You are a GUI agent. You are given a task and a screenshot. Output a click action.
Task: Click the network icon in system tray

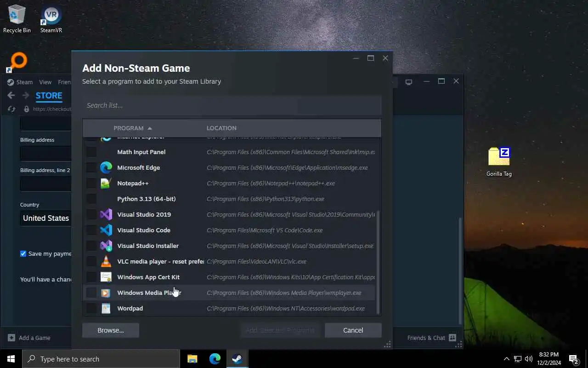click(x=518, y=359)
